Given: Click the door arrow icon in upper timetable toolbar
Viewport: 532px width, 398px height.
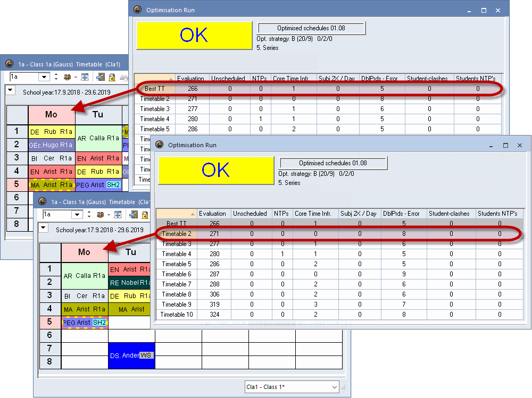Looking at the screenshot, I should pyautogui.click(x=101, y=78).
